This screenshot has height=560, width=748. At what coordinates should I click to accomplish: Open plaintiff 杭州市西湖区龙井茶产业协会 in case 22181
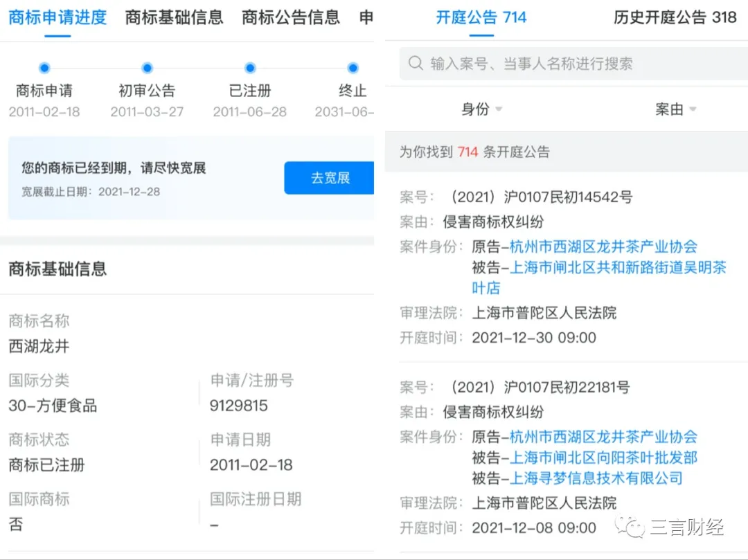pos(603,437)
